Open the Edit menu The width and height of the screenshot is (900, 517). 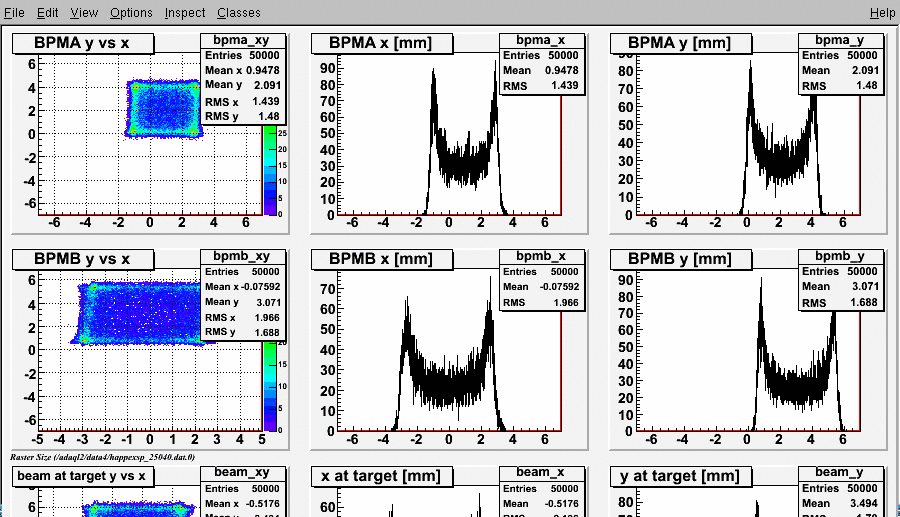coord(48,13)
